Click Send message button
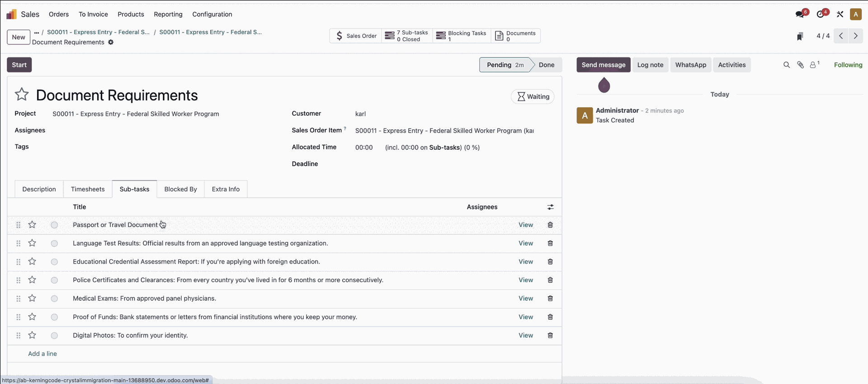 pos(604,65)
